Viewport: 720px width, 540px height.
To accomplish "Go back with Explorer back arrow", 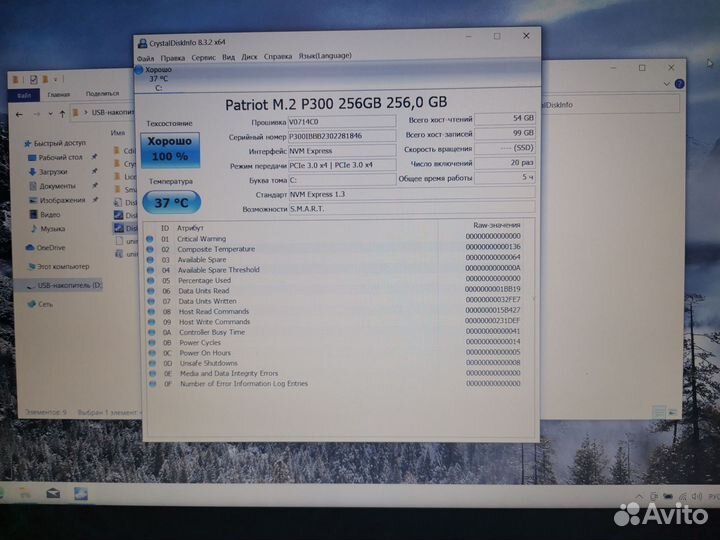I will pyautogui.click(x=19, y=114).
